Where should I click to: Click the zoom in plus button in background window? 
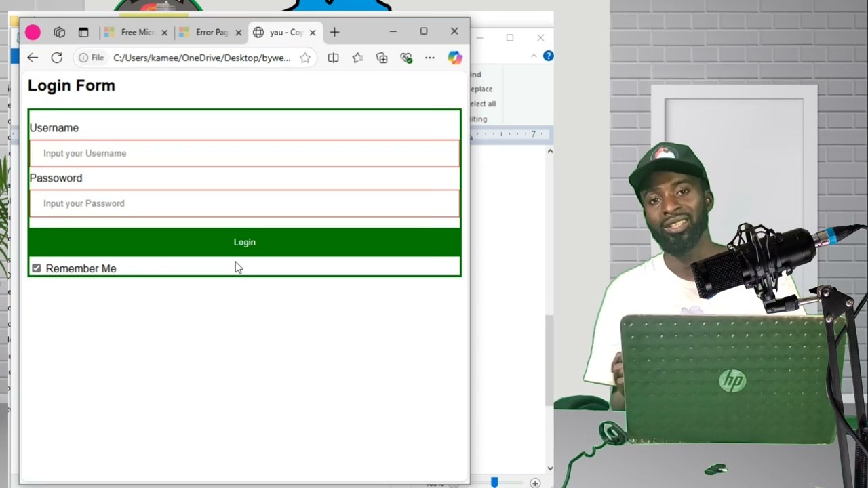tap(535, 483)
